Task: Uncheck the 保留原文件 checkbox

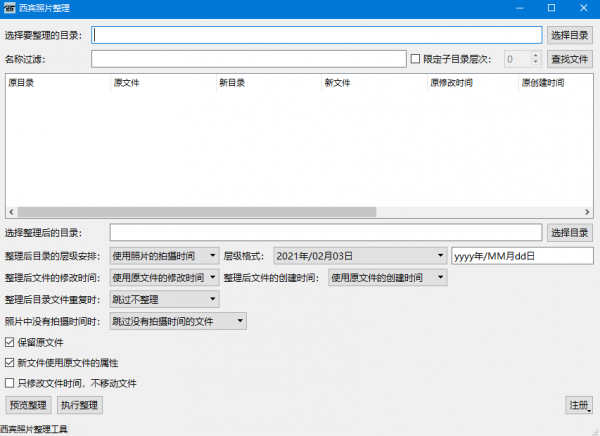Action: click(10, 342)
